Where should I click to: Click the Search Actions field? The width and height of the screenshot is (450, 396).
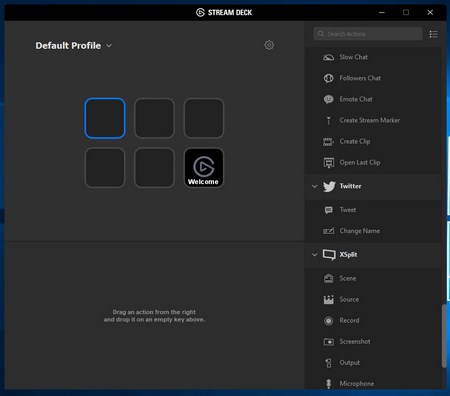[x=368, y=34]
